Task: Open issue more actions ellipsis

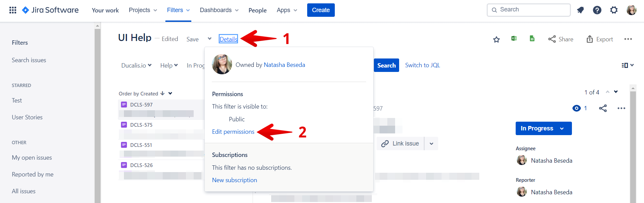Action: 621,108
